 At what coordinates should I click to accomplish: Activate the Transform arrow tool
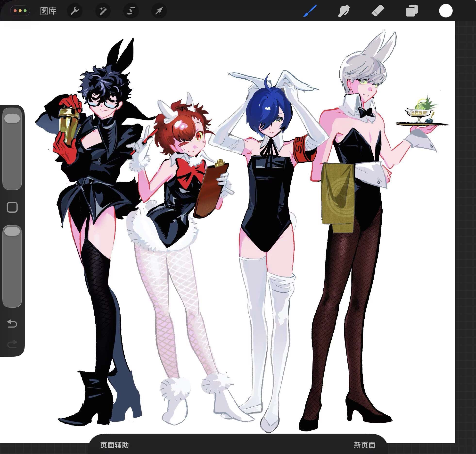point(159,11)
